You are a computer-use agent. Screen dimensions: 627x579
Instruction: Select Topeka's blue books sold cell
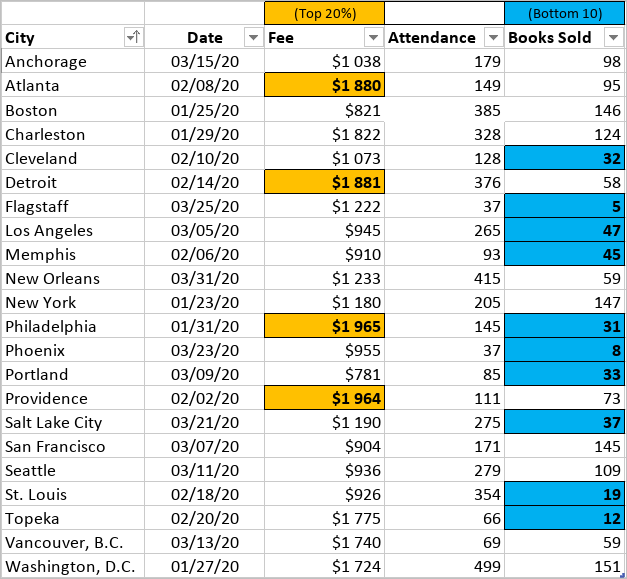click(x=565, y=518)
